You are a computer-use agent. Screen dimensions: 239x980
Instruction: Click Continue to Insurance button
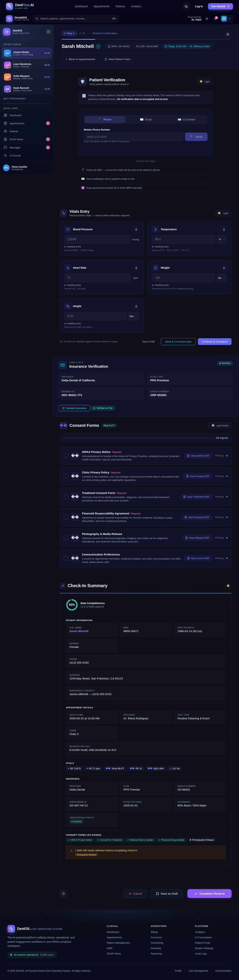click(x=215, y=342)
